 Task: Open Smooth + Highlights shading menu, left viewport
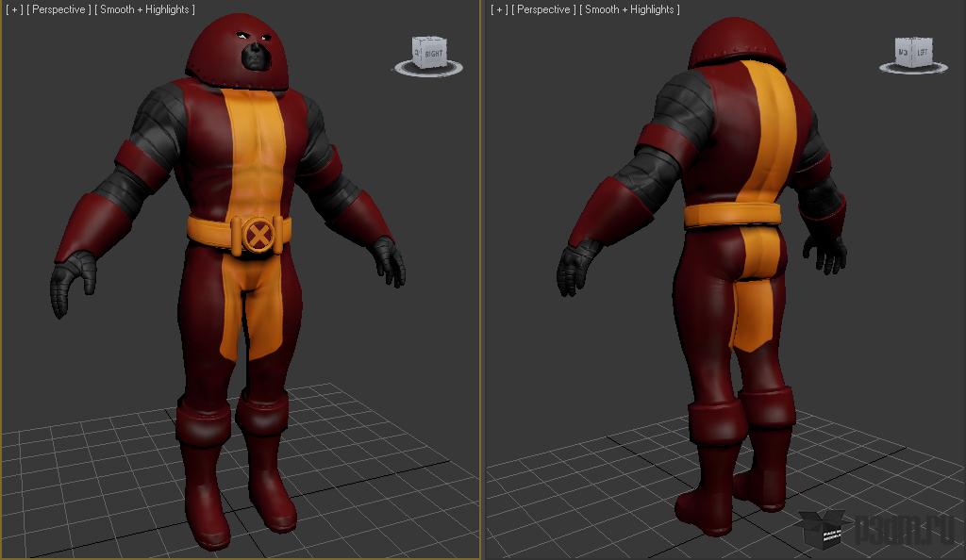tap(144, 9)
